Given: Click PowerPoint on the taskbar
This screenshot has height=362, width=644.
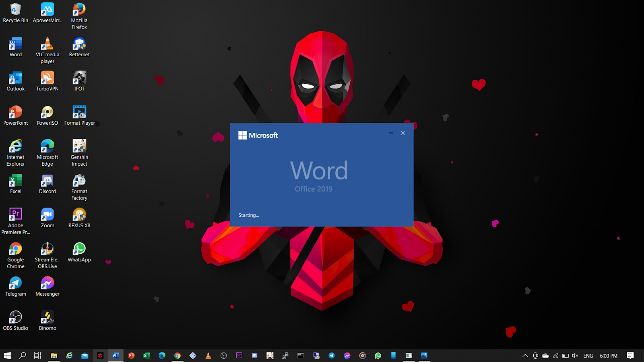Looking at the screenshot, I should [x=131, y=356].
